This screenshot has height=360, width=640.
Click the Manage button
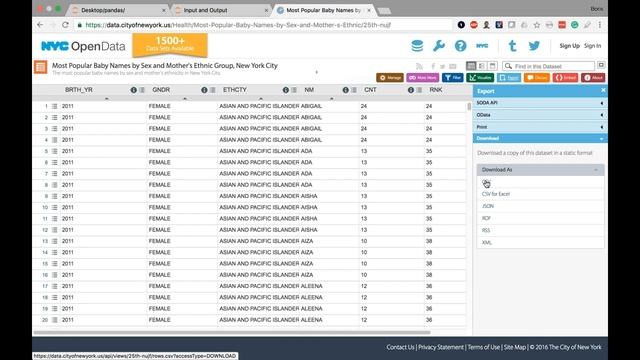[x=390, y=78]
